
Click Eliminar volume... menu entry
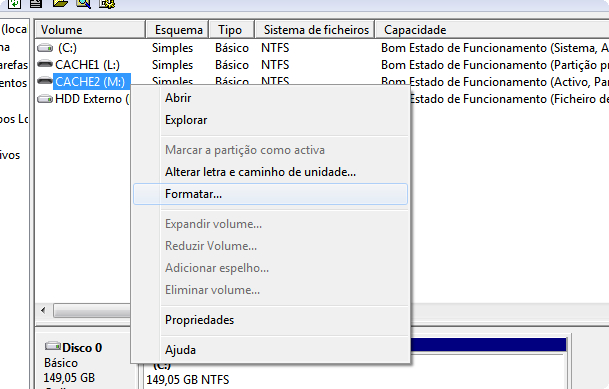(x=270, y=290)
